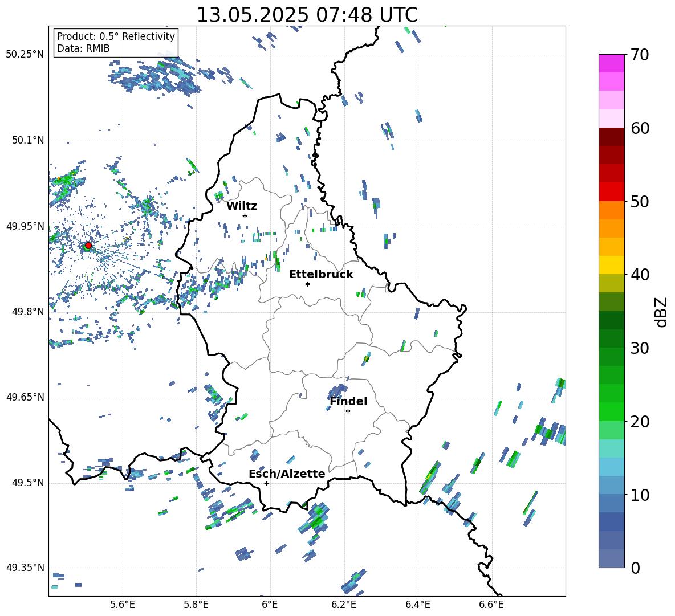The width and height of the screenshot is (675, 616).
Task: Click the Esch/Alzette city label
Action: pyautogui.click(x=287, y=474)
